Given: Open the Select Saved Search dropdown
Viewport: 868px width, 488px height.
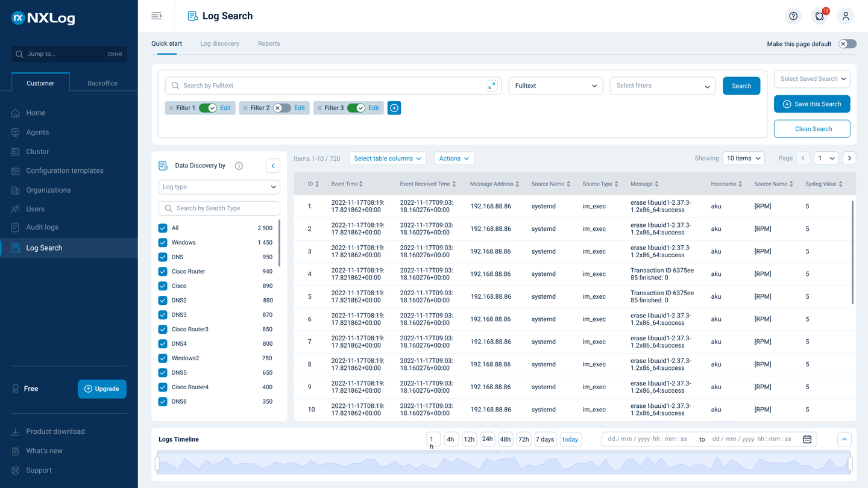Looking at the screenshot, I should tap(812, 79).
